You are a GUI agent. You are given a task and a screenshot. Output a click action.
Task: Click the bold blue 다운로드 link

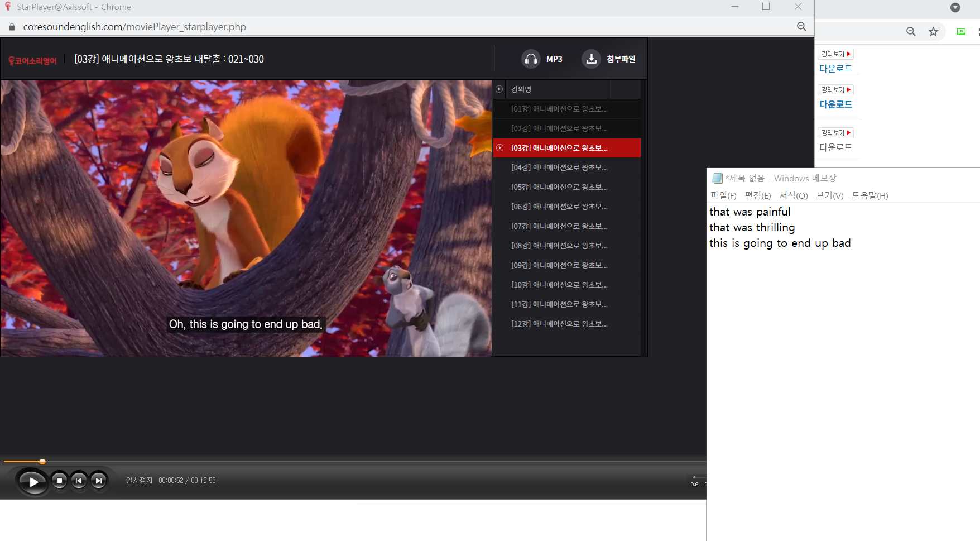pyautogui.click(x=835, y=104)
